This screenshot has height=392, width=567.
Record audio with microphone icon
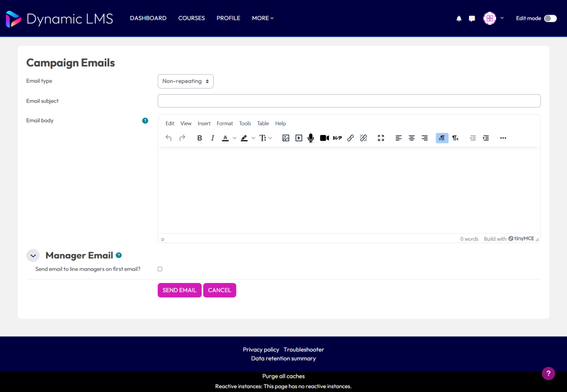[x=311, y=138]
